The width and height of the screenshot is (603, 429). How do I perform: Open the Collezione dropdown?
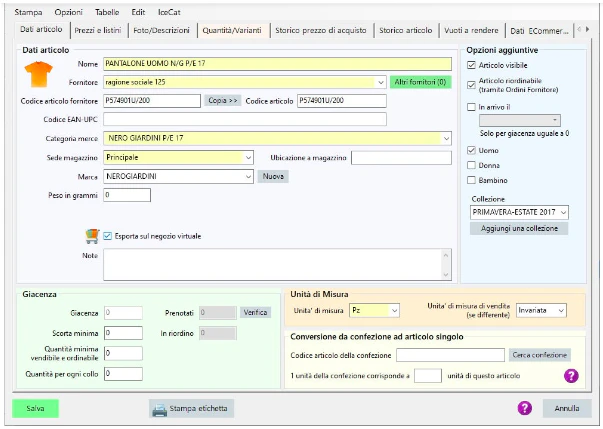pos(563,212)
